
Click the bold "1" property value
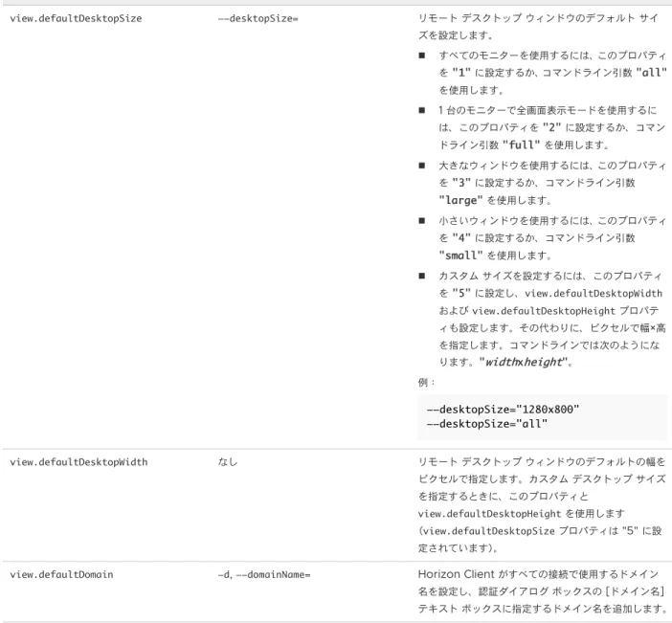tap(461, 73)
